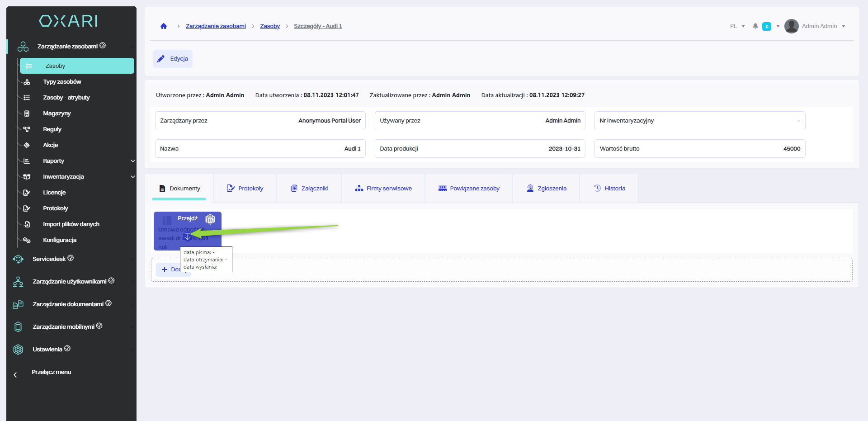Download document via arrow icon on card

click(x=188, y=237)
